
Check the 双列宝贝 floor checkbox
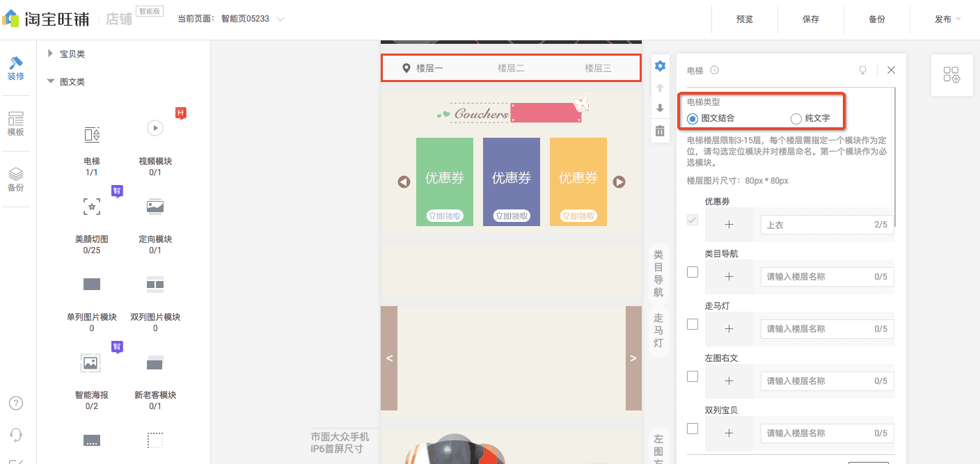[693, 429]
